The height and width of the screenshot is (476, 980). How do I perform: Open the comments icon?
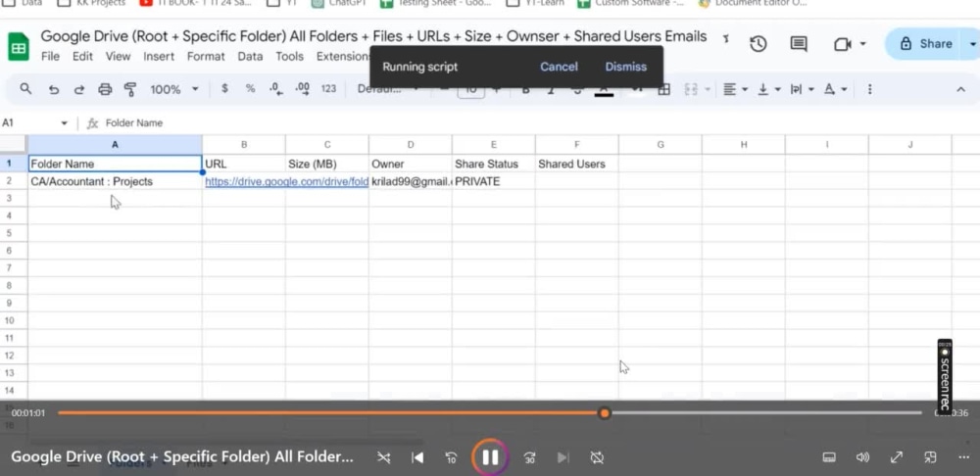coord(798,44)
